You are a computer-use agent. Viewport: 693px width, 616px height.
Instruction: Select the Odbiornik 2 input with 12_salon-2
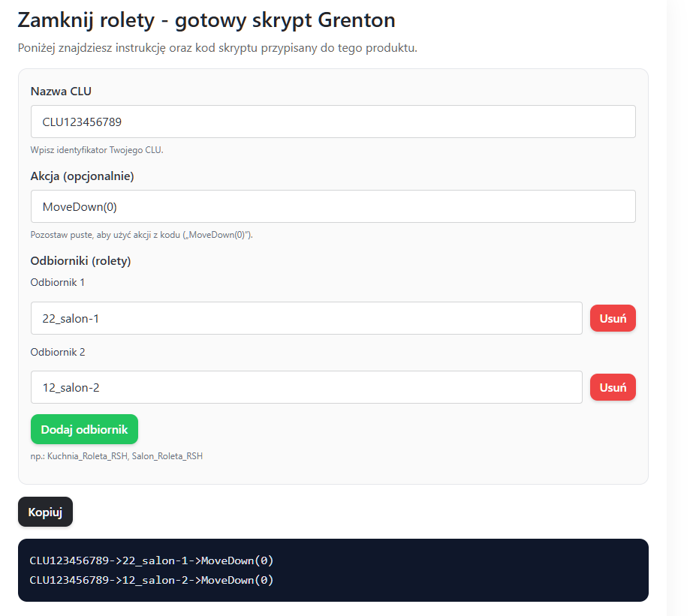pyautogui.click(x=306, y=387)
